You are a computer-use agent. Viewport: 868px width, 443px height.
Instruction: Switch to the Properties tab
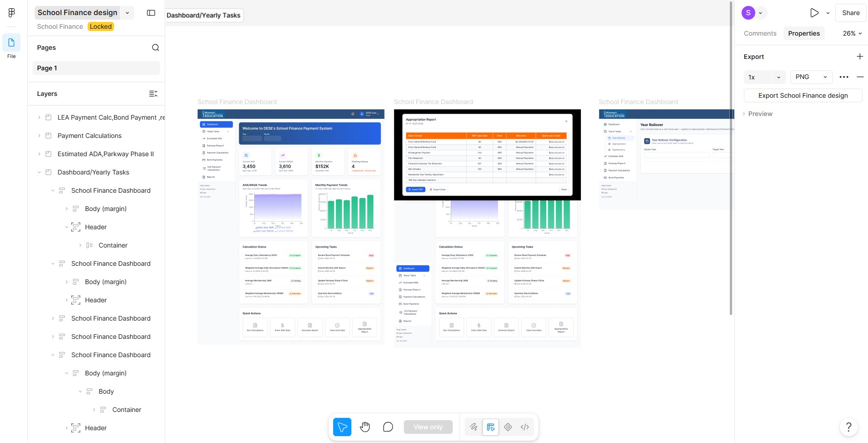[x=804, y=33]
